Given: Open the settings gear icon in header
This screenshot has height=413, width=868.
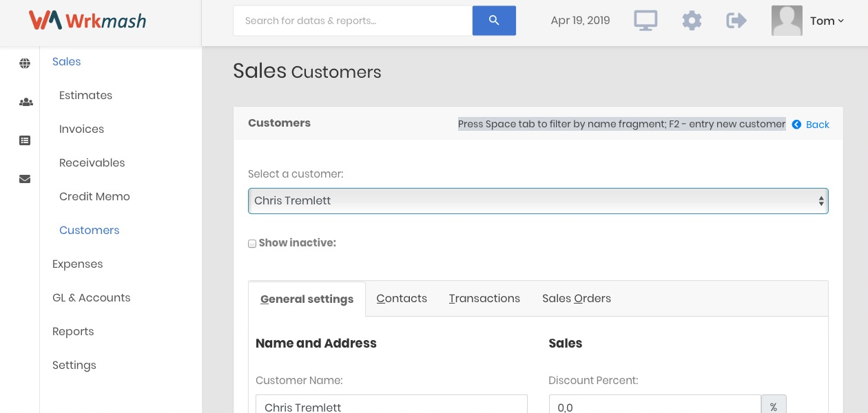Looking at the screenshot, I should 692,21.
